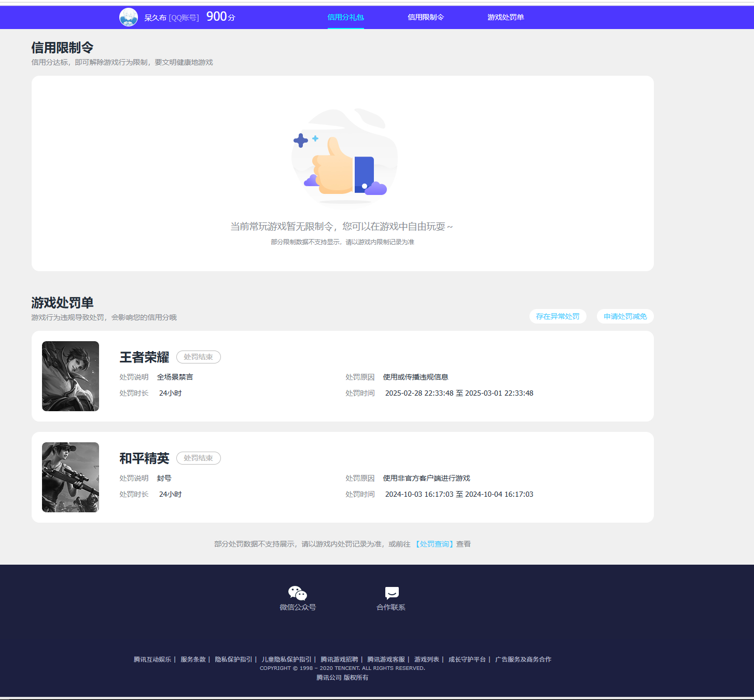This screenshot has height=700, width=754.
Task: Click the 信用限制令 section heading
Action: pyautogui.click(x=62, y=48)
